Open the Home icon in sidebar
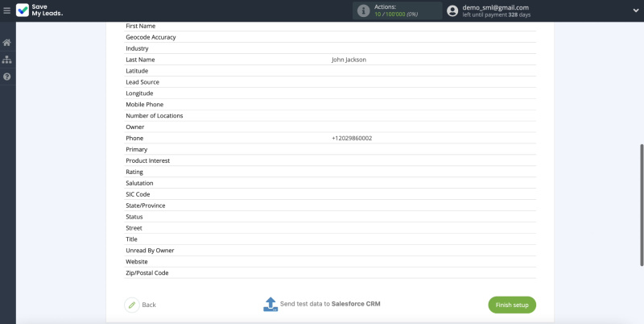The image size is (644, 324). point(6,43)
